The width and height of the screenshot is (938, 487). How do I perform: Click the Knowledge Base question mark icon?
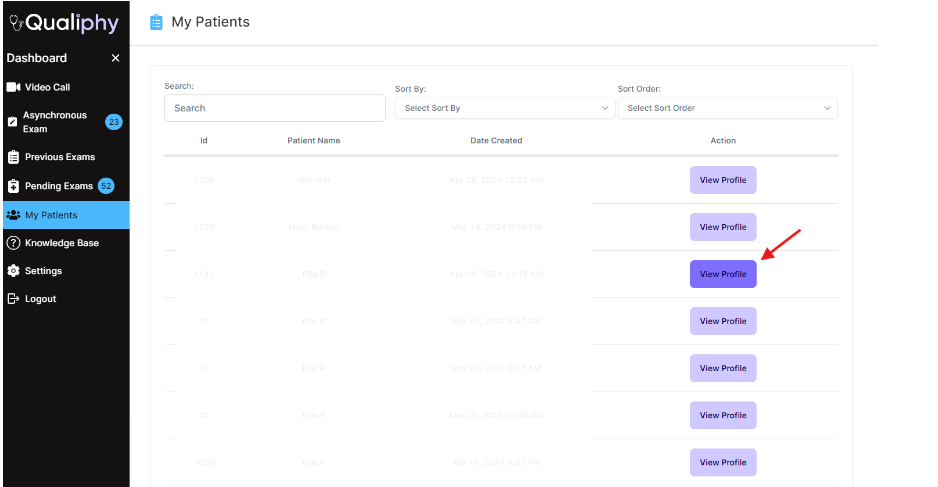13,243
